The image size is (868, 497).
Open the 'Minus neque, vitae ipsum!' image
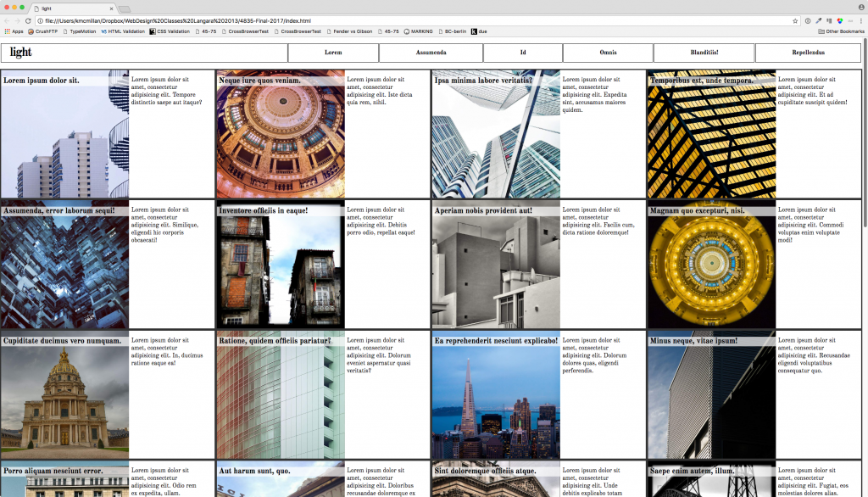[712, 395]
